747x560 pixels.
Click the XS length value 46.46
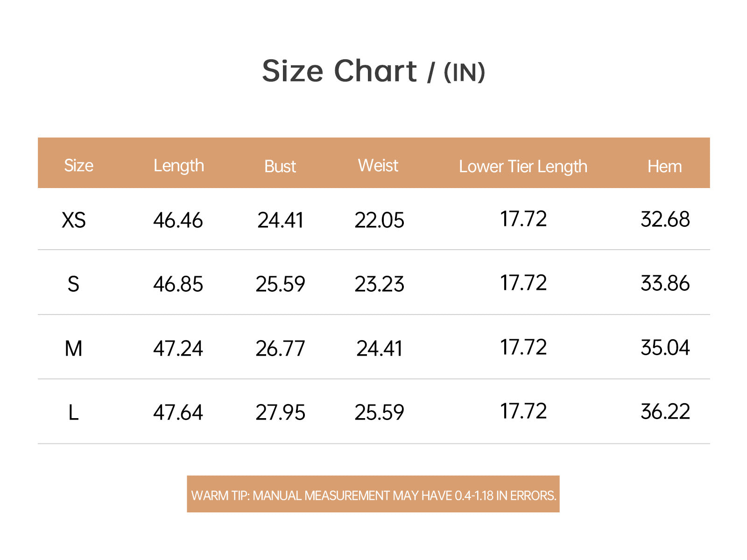point(178,220)
